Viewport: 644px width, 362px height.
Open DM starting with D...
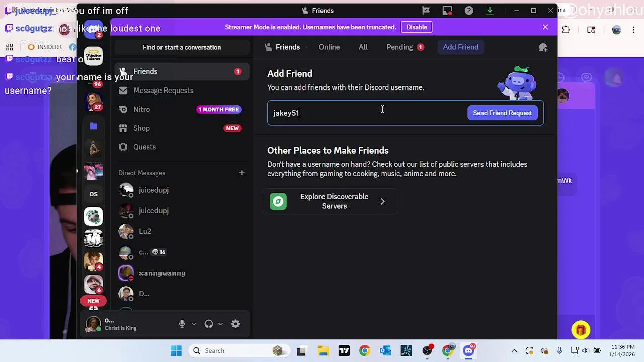[182, 294]
